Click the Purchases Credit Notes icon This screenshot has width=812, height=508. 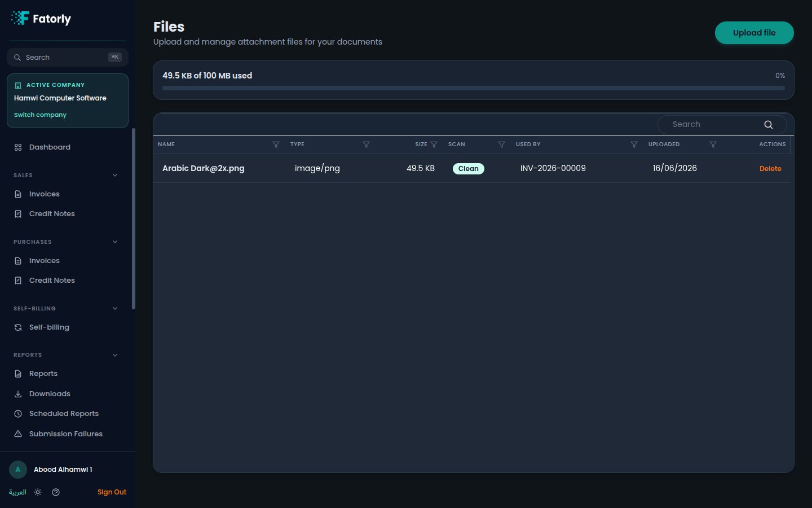(x=18, y=281)
